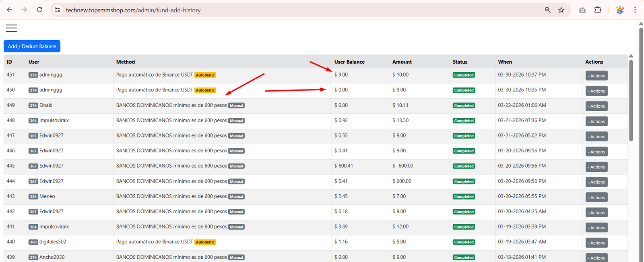Open the browser extensions puzzle icon
Viewport: 644px width, 262px height.
click(598, 10)
